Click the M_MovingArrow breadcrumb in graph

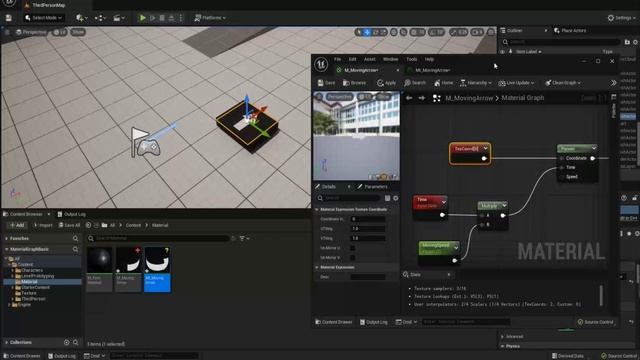tap(469, 98)
